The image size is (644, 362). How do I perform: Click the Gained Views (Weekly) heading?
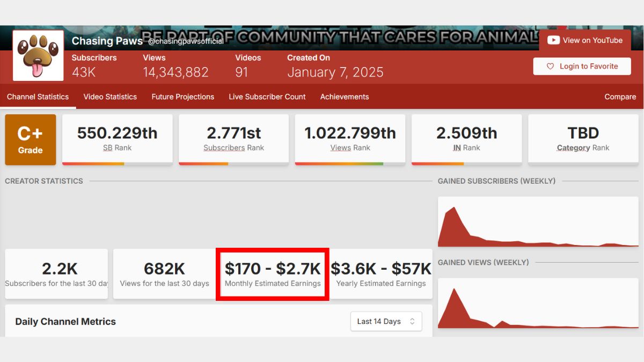(x=484, y=262)
